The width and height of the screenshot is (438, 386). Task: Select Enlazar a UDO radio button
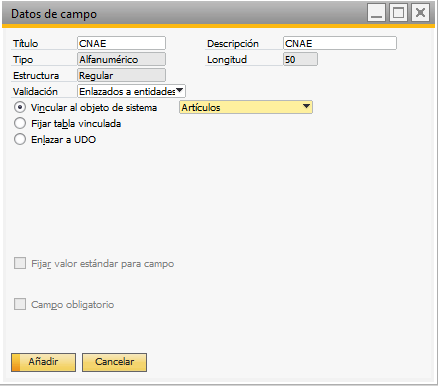20,139
